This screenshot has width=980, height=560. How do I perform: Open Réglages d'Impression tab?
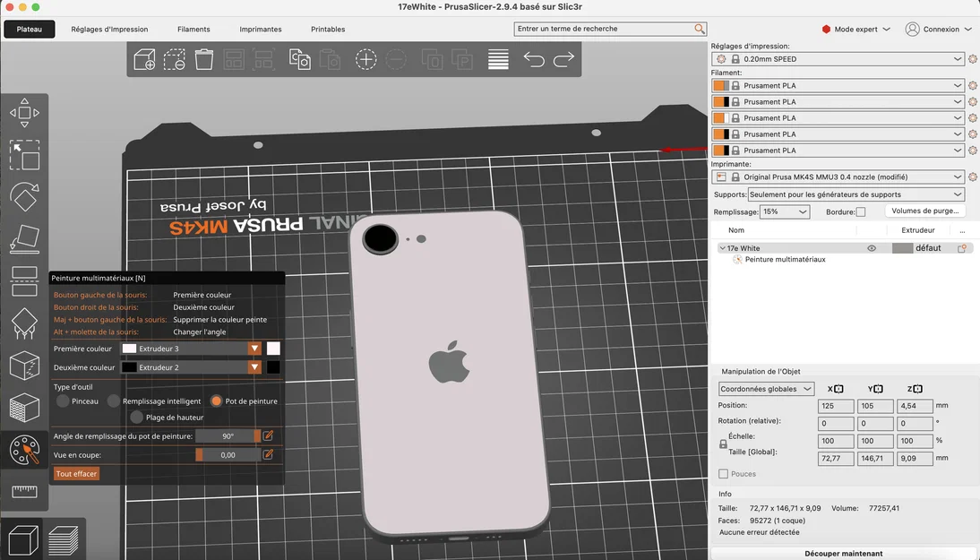point(109,30)
